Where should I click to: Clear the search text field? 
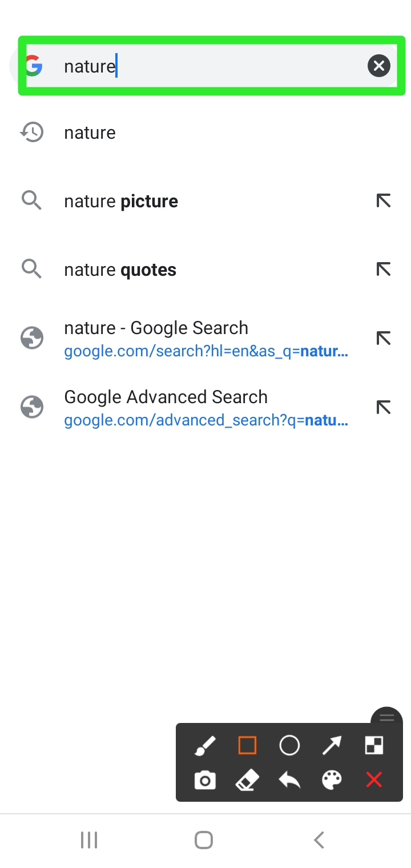point(379,66)
